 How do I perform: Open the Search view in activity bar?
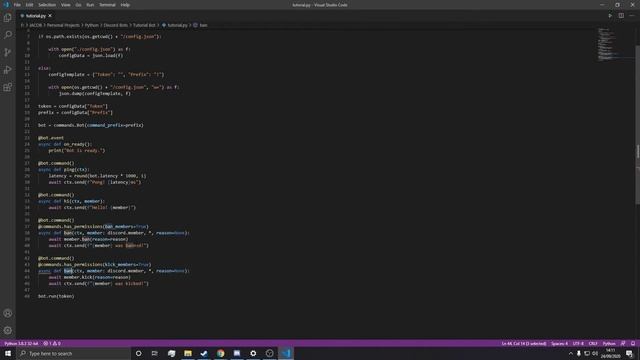point(8,35)
